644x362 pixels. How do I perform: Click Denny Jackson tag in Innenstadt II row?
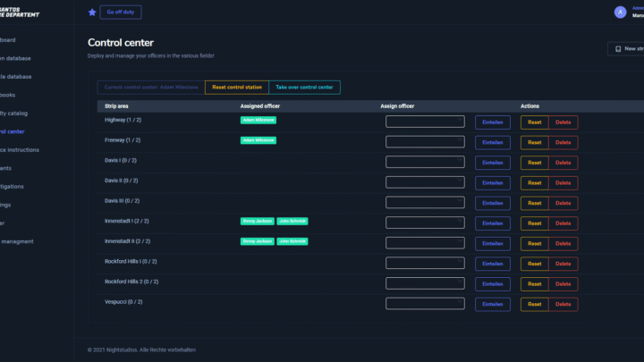click(257, 241)
